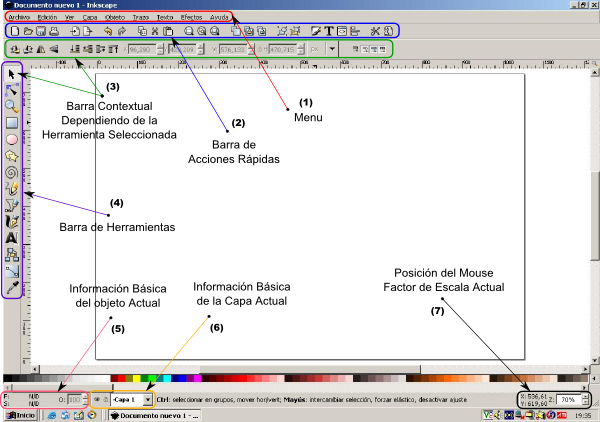Pick the magenta swatch in the palette
The width and height of the screenshot is (600, 422).
click(197, 378)
